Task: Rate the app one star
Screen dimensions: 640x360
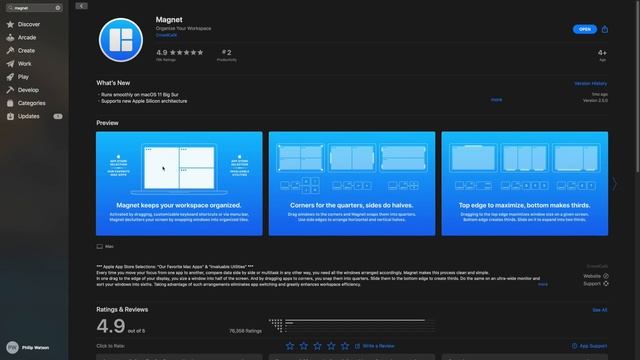Action: (x=290, y=346)
